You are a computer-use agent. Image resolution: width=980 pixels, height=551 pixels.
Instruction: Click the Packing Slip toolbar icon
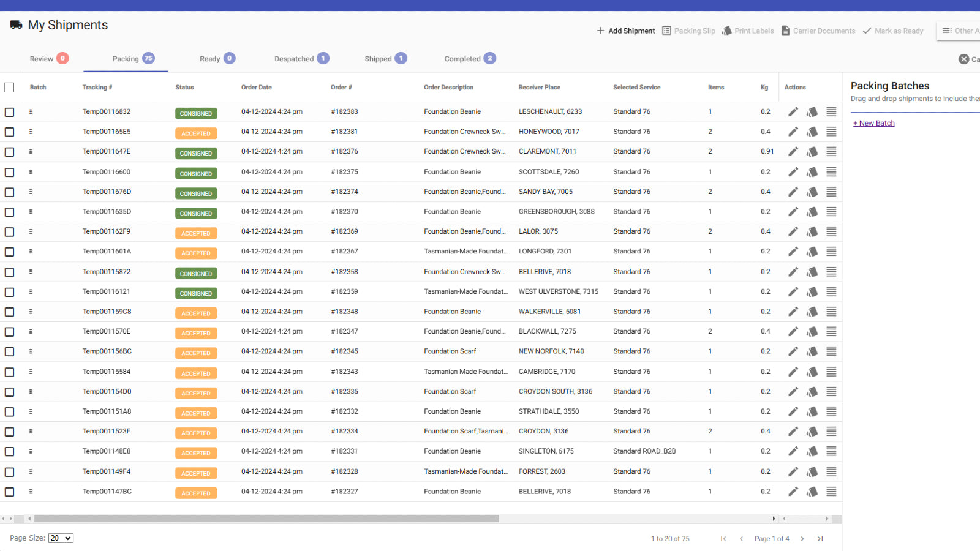(x=666, y=31)
